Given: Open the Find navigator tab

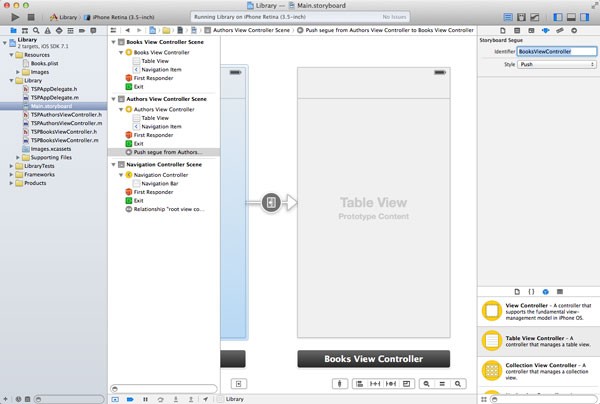Looking at the screenshot, I should click(36, 31).
